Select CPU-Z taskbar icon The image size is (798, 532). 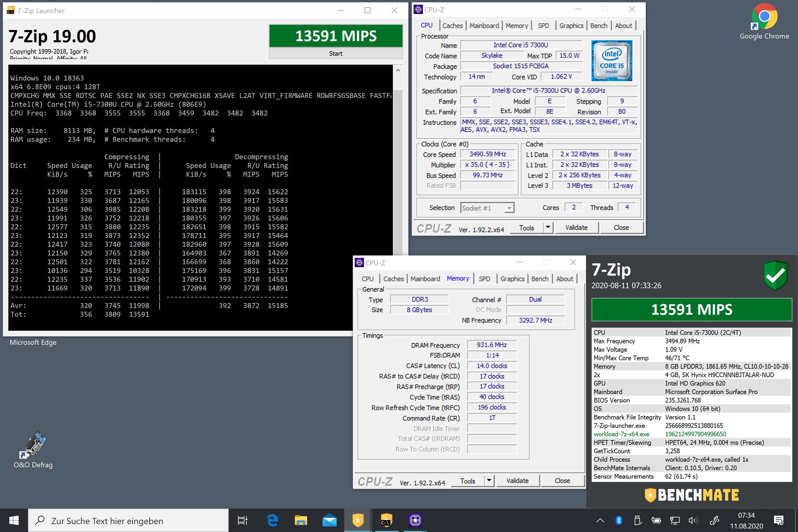pos(415,520)
